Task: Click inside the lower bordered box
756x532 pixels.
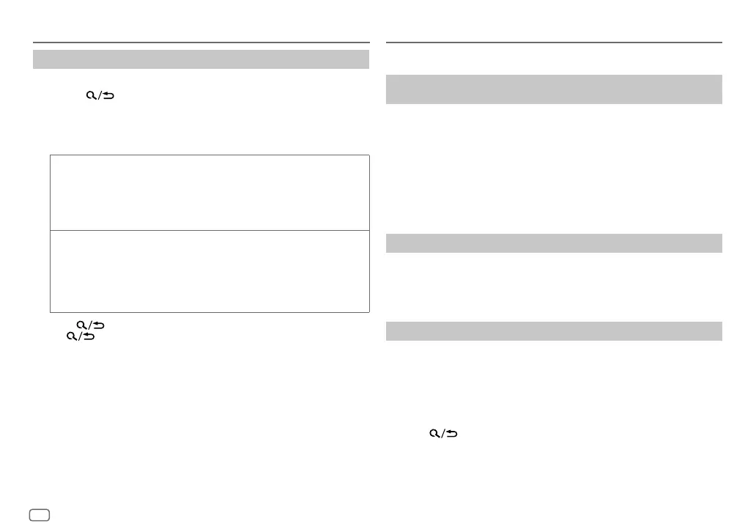Action: pos(210,271)
